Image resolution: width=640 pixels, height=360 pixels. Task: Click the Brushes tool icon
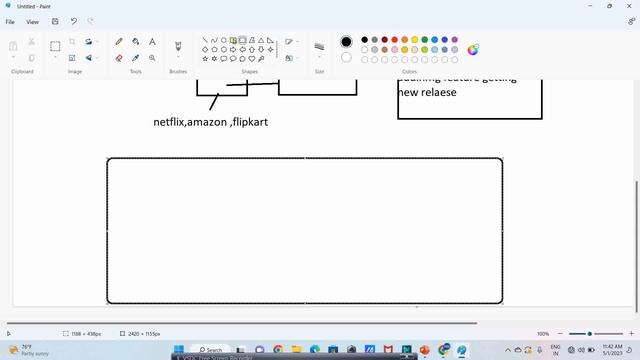(x=178, y=46)
